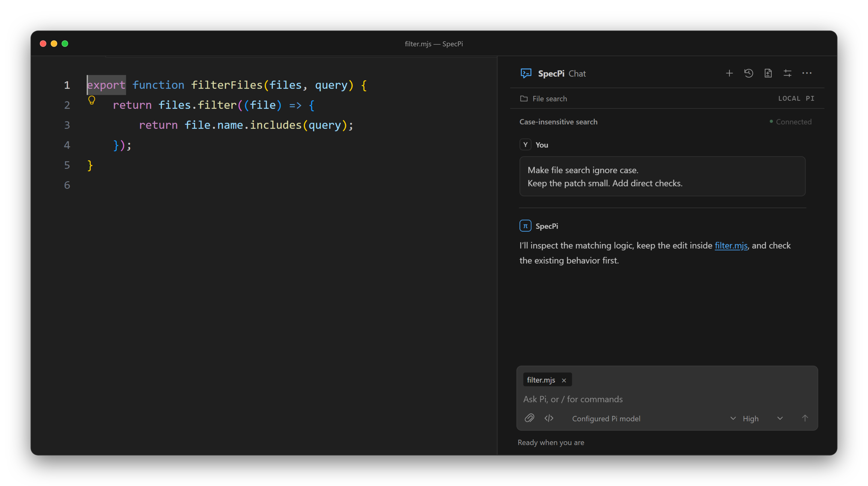Click the window title filter.mjs — SpecPi

coord(434,44)
